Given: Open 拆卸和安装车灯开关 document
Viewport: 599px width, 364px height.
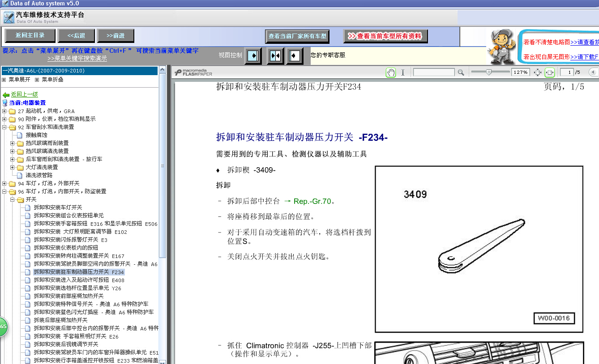Looking at the screenshot, I should pos(58,207).
